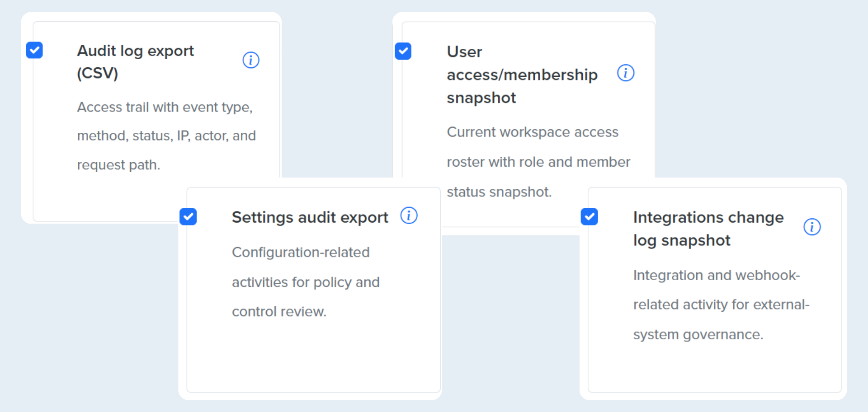
Task: Toggle User access/membership snapshot checkbox
Action: tap(403, 51)
